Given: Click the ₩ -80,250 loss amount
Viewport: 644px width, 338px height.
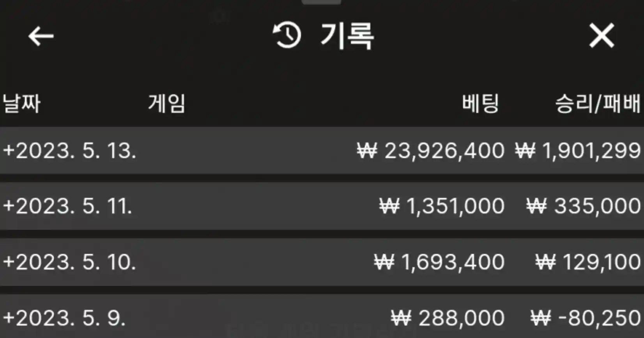Looking at the screenshot, I should pos(586,318).
